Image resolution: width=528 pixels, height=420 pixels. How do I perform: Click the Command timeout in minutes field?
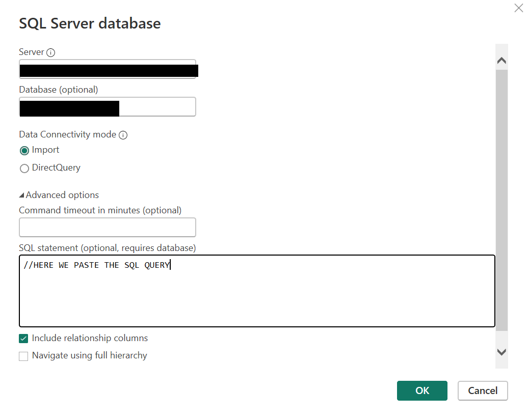coord(108,228)
